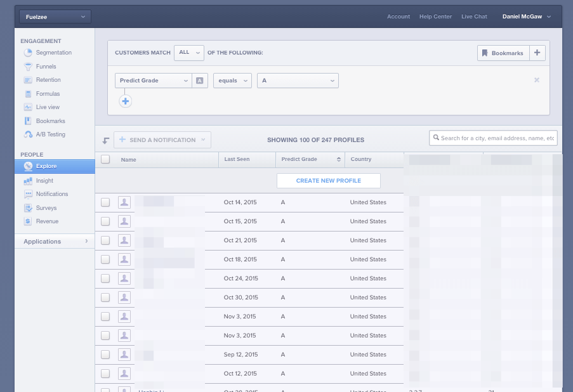The width and height of the screenshot is (573, 392).
Task: Open the Predict Grade property dropdown
Action: click(154, 81)
